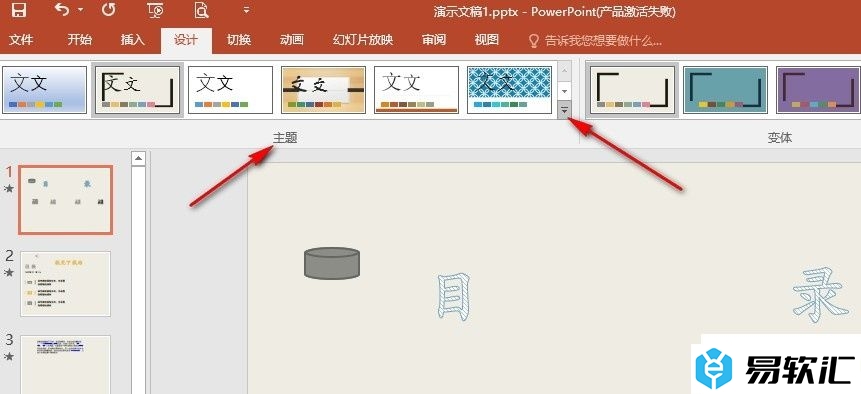Apply the plain white Office theme thumbnail
The height and width of the screenshot is (394, 861).
pos(231,90)
